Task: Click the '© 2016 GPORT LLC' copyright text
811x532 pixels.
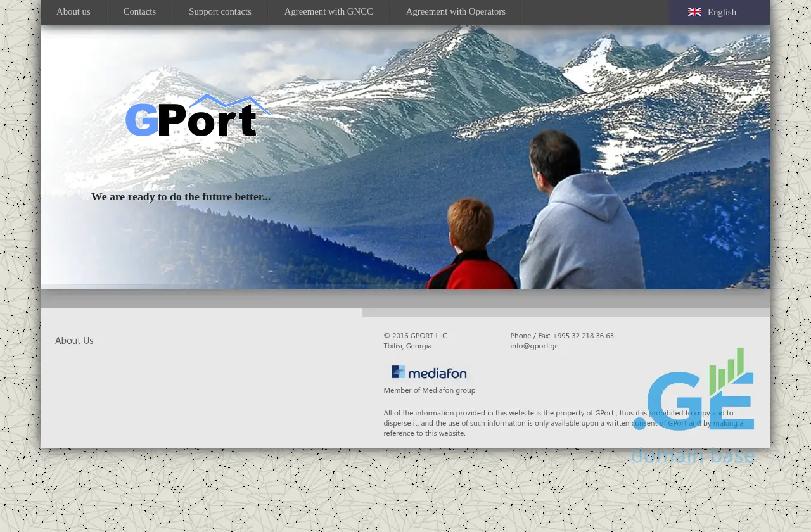Action: (x=415, y=336)
